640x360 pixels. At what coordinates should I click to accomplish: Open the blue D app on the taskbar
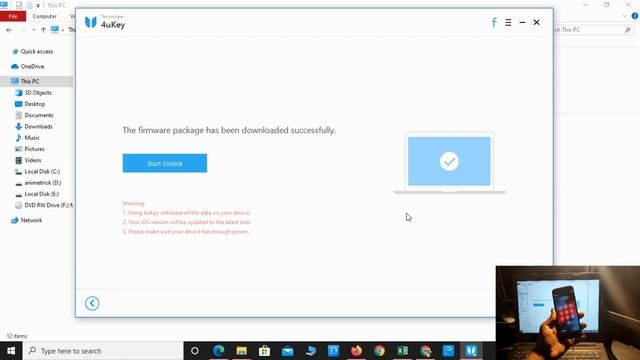coord(333,351)
